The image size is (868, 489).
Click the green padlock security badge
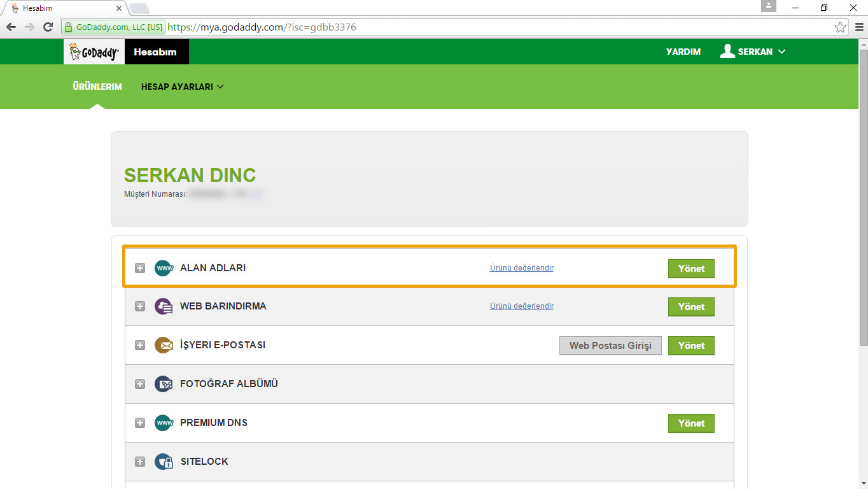113,27
